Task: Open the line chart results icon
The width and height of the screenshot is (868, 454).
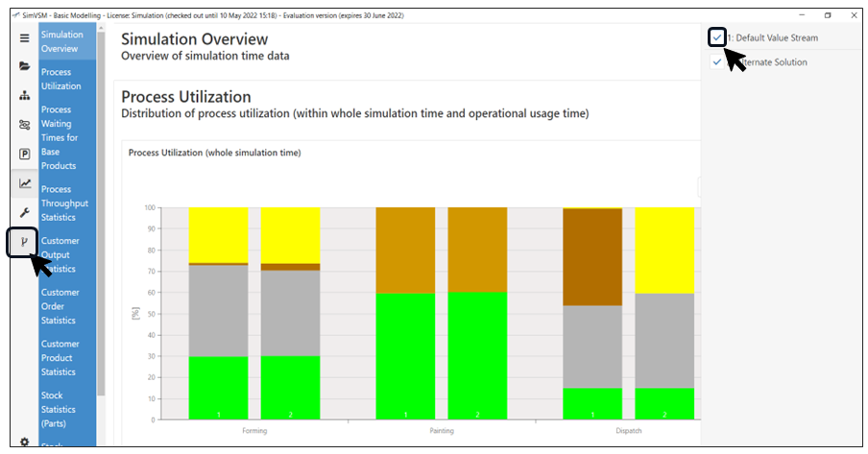Action: point(24,183)
